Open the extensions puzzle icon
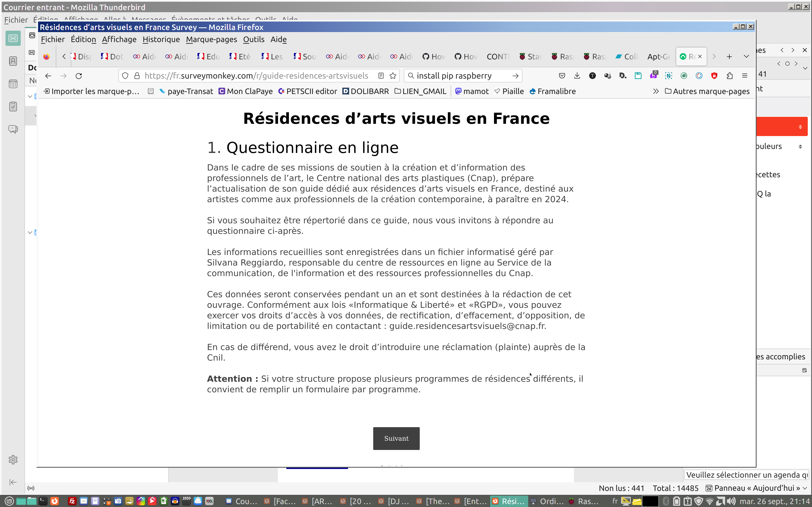Screen dimensions: 812x507 click(730, 76)
